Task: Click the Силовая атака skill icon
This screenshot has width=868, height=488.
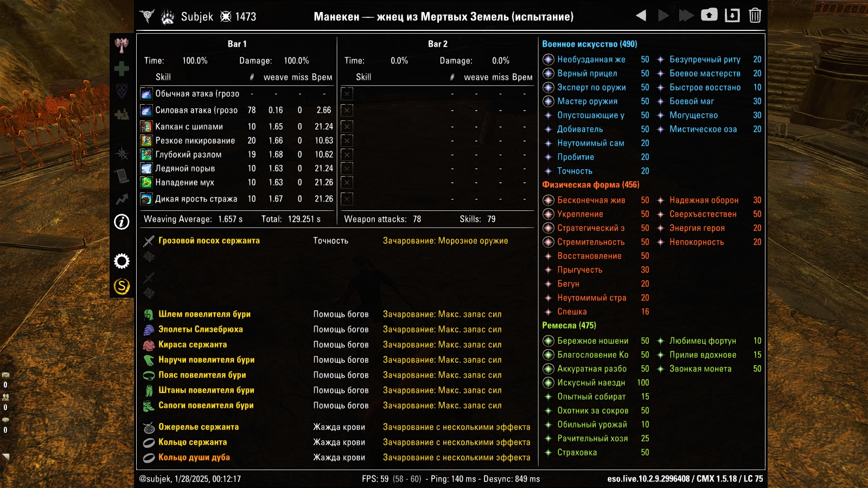Action: (x=146, y=111)
